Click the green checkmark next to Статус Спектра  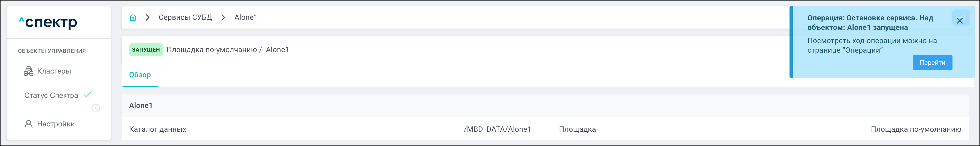88,95
